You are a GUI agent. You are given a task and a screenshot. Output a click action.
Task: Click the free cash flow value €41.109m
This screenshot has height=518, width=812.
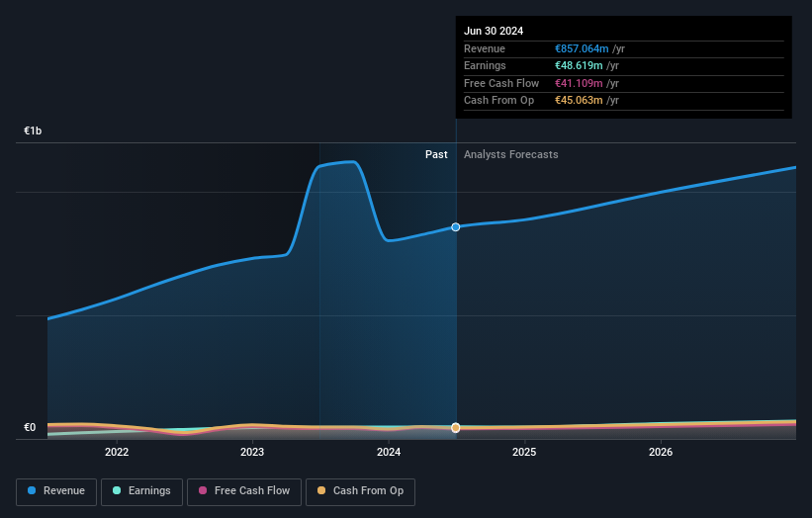(579, 83)
